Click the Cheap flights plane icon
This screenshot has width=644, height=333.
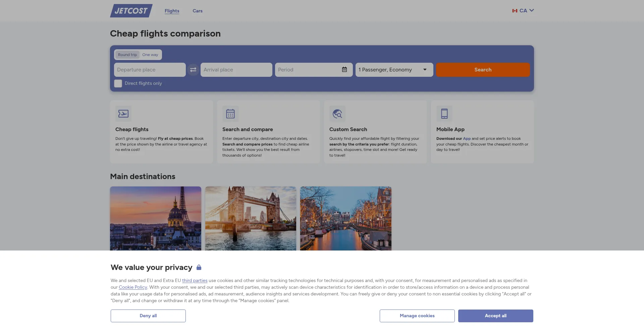123,114
